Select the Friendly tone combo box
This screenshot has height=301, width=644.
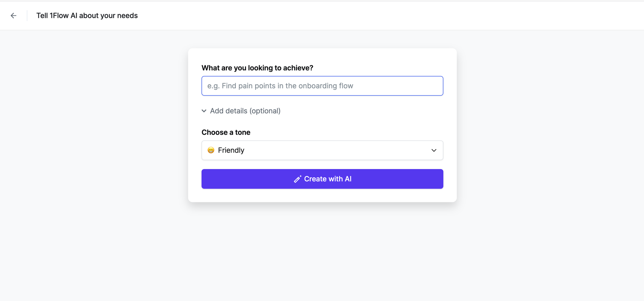322,150
